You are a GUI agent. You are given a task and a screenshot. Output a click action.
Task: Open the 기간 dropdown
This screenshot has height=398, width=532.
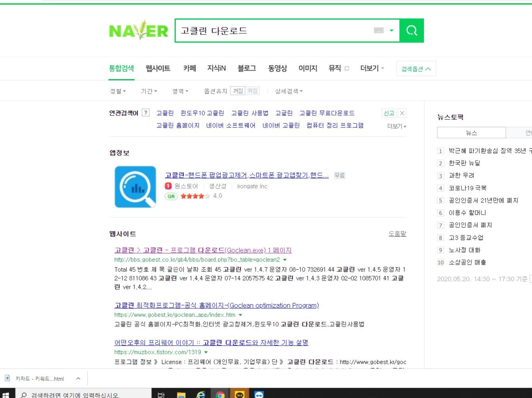pos(149,91)
